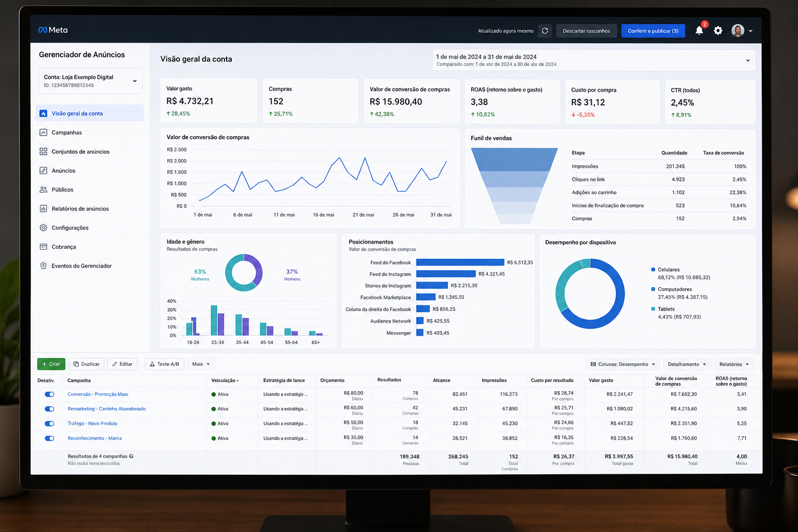Click the CTR (todos) 2,45% card
This screenshot has height=532, width=798.
[710, 102]
